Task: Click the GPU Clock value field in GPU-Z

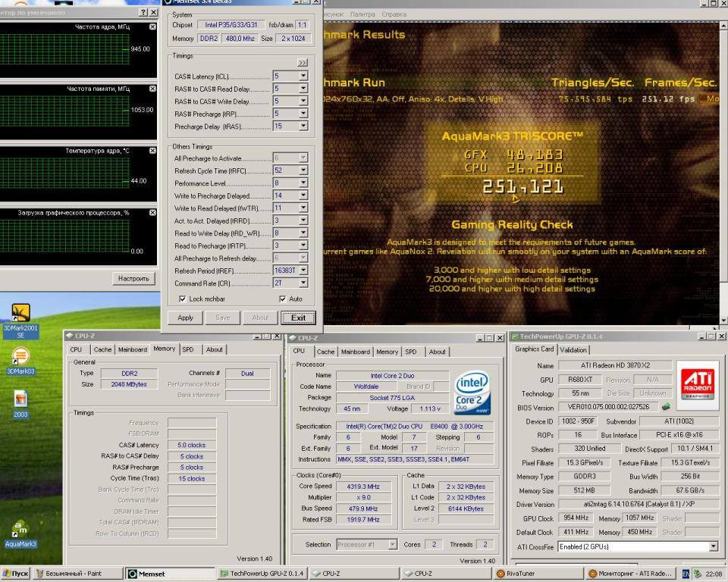Action: [x=576, y=518]
